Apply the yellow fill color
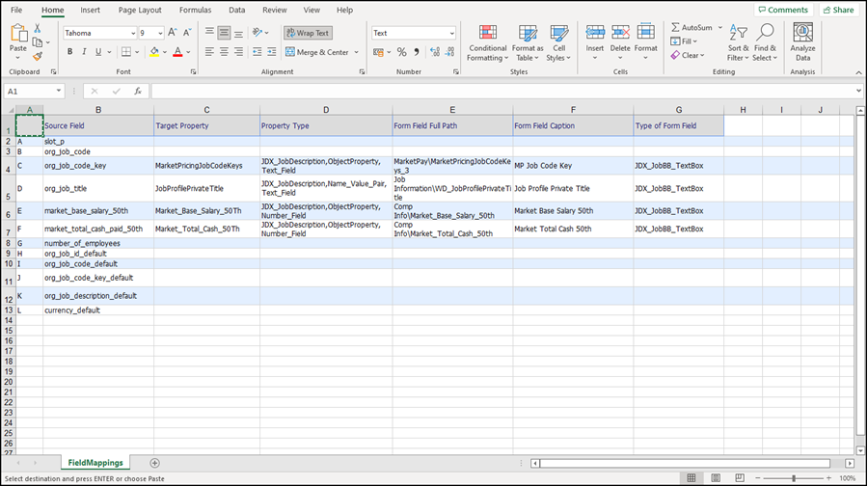The image size is (868, 486). point(154,51)
